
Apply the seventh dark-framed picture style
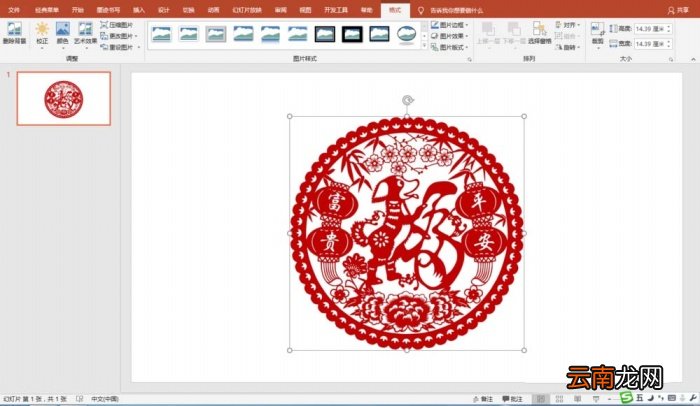[x=325, y=34]
